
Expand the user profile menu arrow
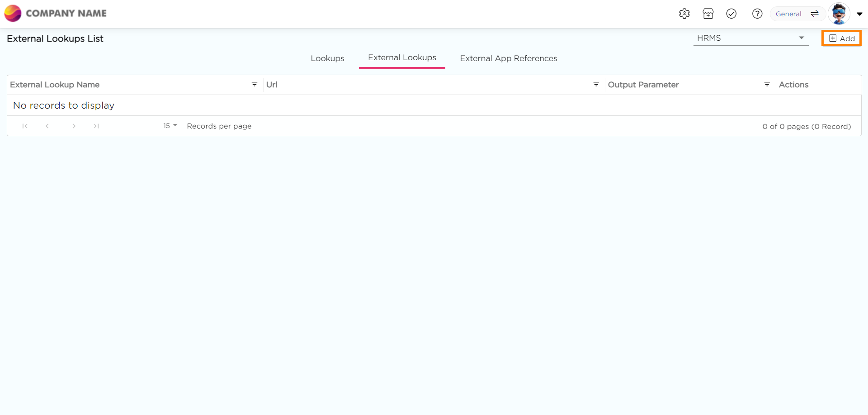[859, 14]
